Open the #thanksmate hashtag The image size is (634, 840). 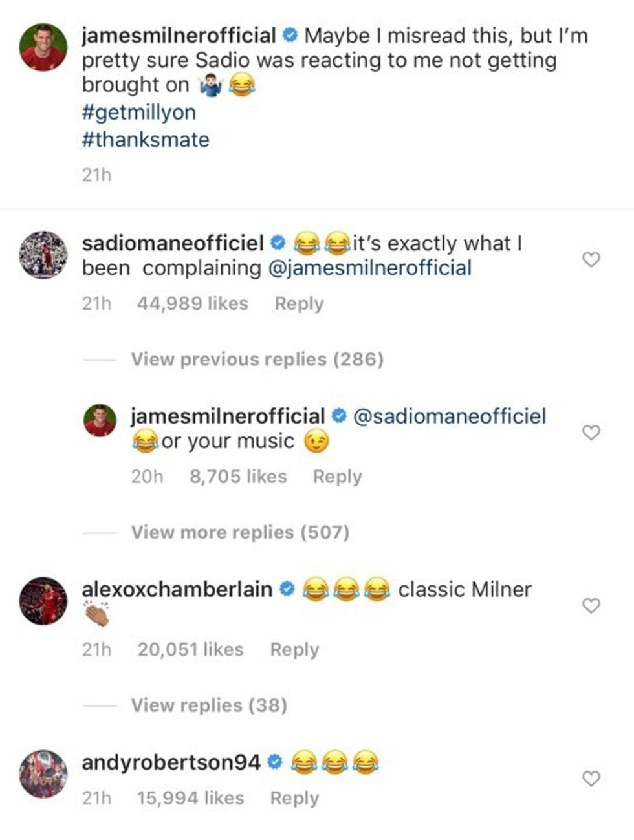pyautogui.click(x=146, y=140)
